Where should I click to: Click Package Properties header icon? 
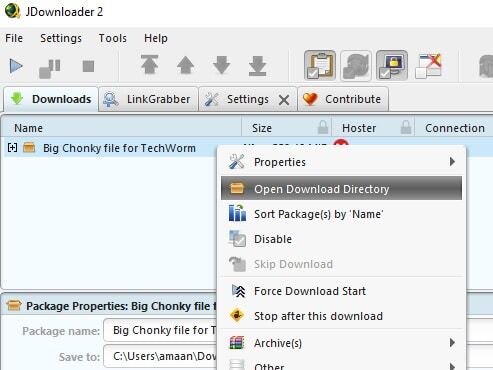[14, 305]
